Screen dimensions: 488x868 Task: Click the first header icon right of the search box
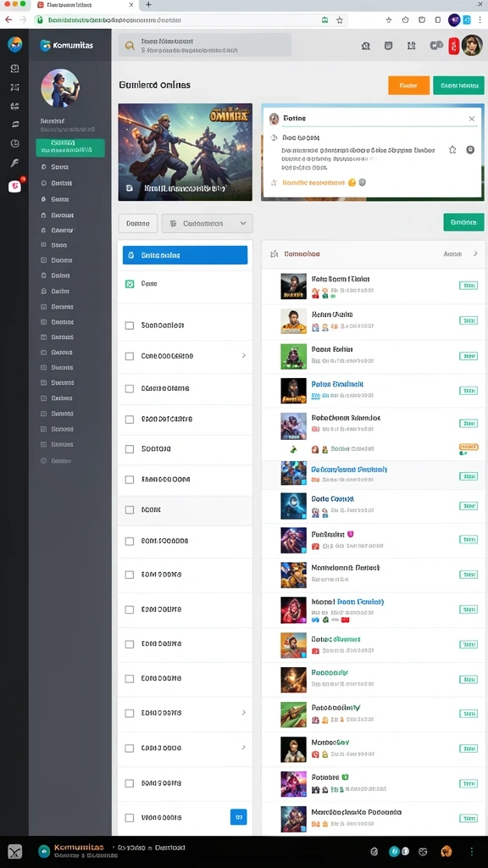pos(366,46)
